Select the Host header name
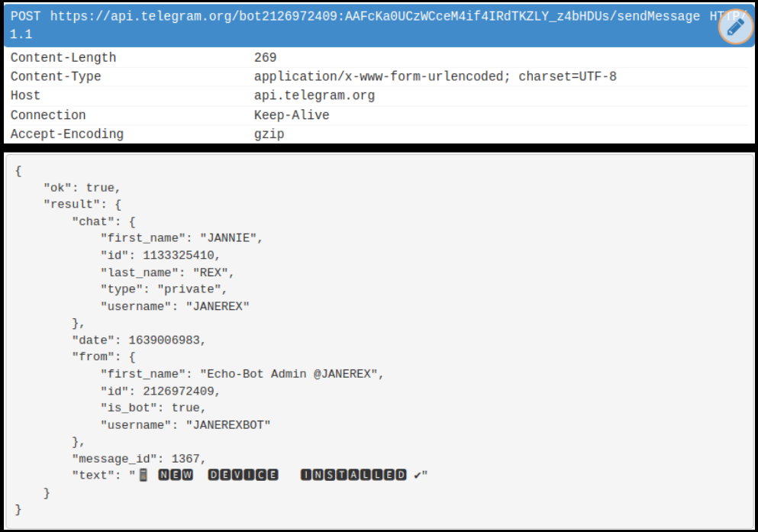 pos(25,95)
